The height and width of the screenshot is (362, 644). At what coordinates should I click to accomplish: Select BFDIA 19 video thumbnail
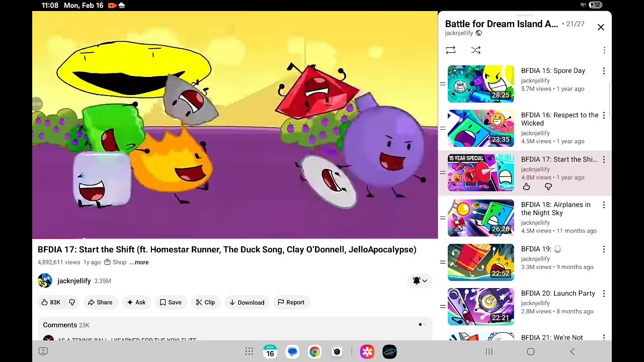tap(481, 262)
